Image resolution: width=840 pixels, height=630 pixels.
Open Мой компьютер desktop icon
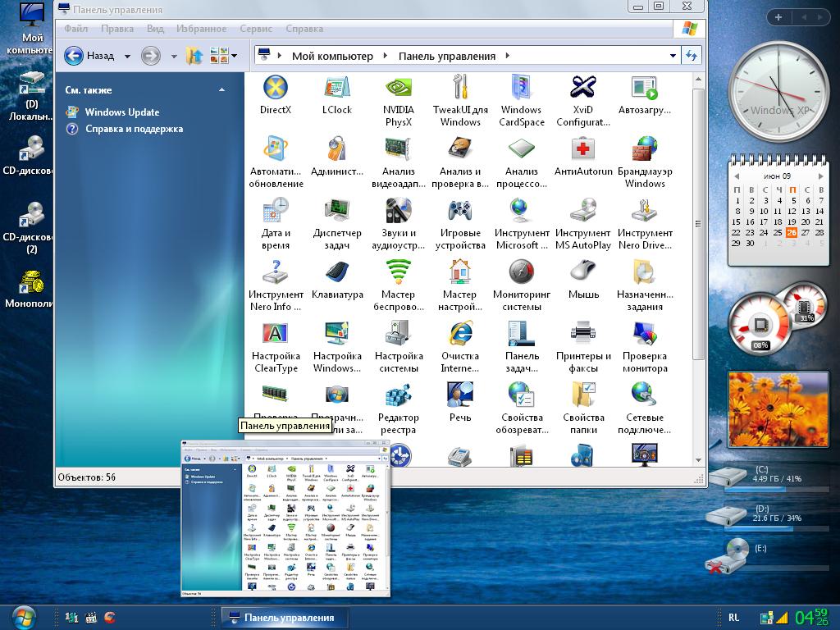pos(31,29)
